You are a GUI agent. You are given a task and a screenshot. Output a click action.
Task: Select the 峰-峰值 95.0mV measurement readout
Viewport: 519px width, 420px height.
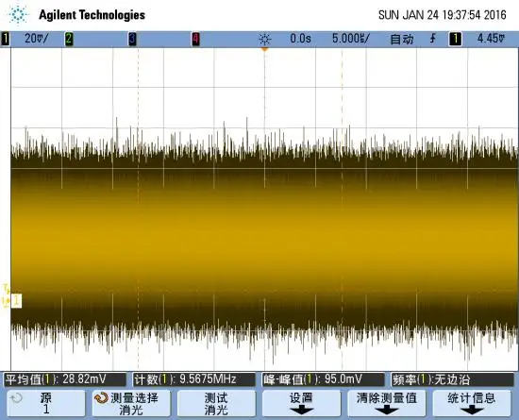(323, 379)
